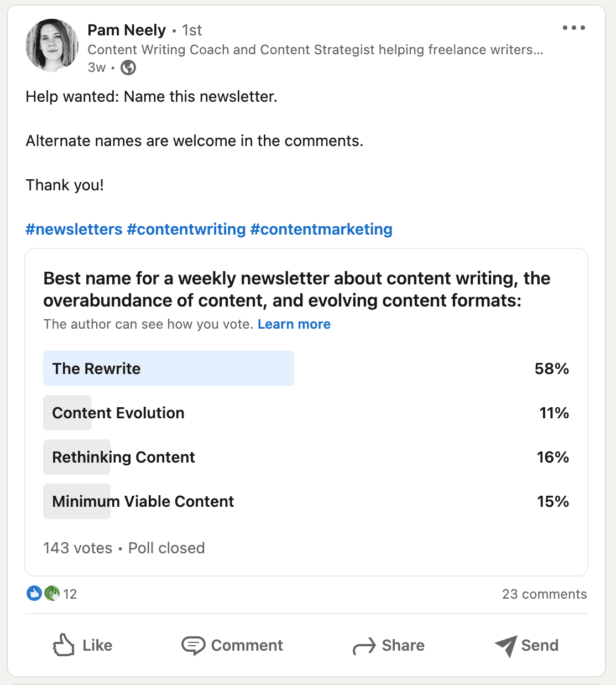Click the green celebrate reaction icon
The image size is (616, 685).
pyautogui.click(x=52, y=594)
